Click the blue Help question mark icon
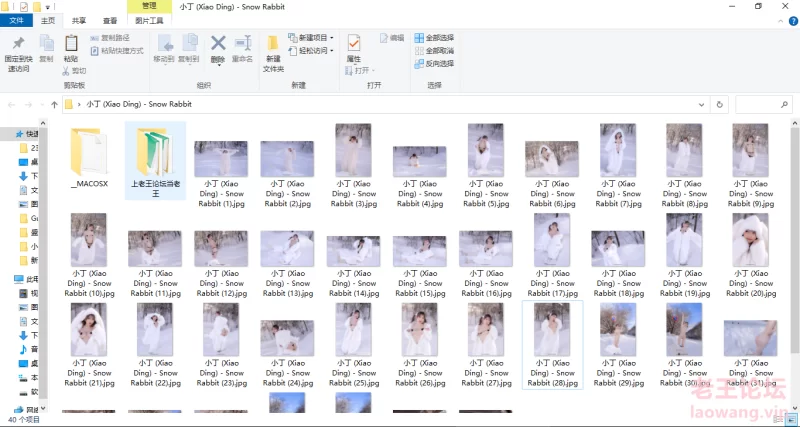This screenshot has width=800, height=427. [793, 21]
